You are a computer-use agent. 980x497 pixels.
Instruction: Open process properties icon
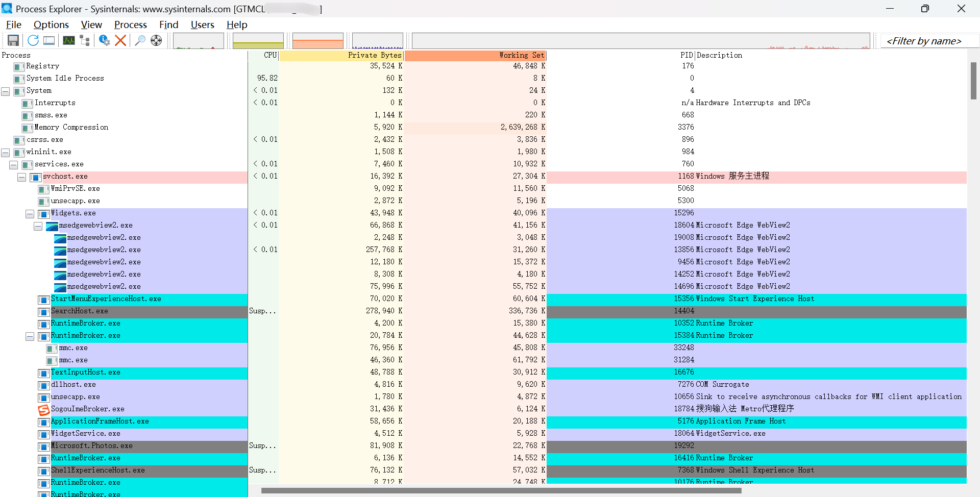(105, 40)
